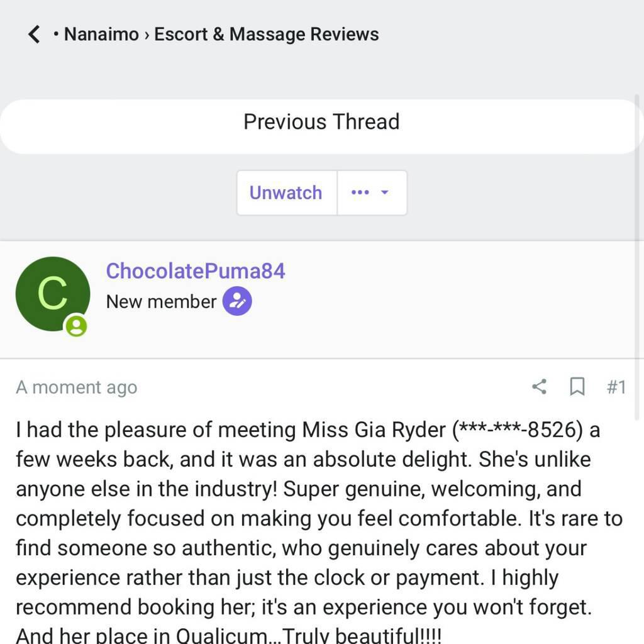This screenshot has height=644, width=644.
Task: Click the "New member" user title
Action: pyautogui.click(x=161, y=302)
